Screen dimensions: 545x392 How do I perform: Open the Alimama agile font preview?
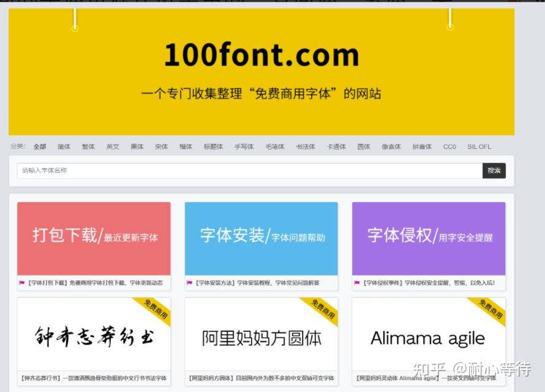429,334
